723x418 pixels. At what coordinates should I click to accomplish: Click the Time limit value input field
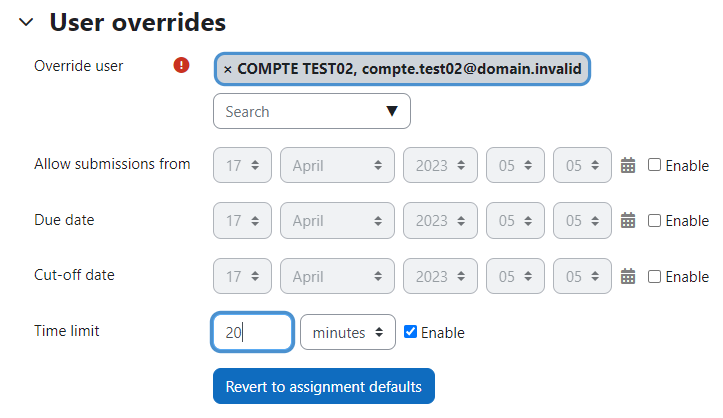(x=252, y=332)
